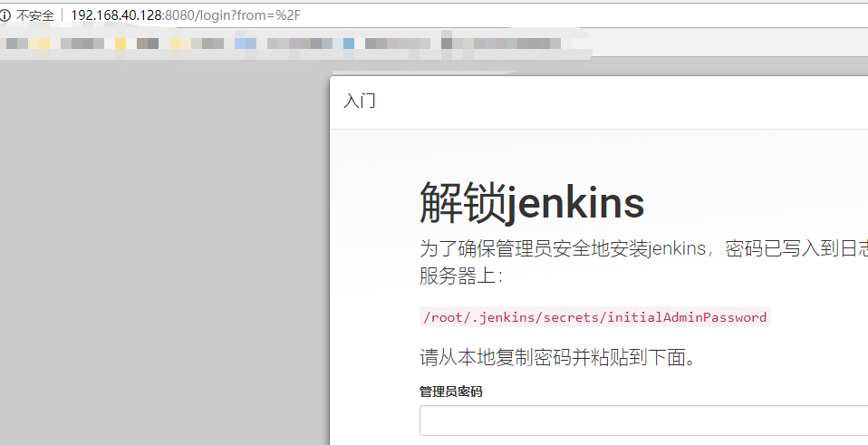The image size is (868, 445).
Task: Click the site info icon beside 不安全
Action: (x=5, y=15)
